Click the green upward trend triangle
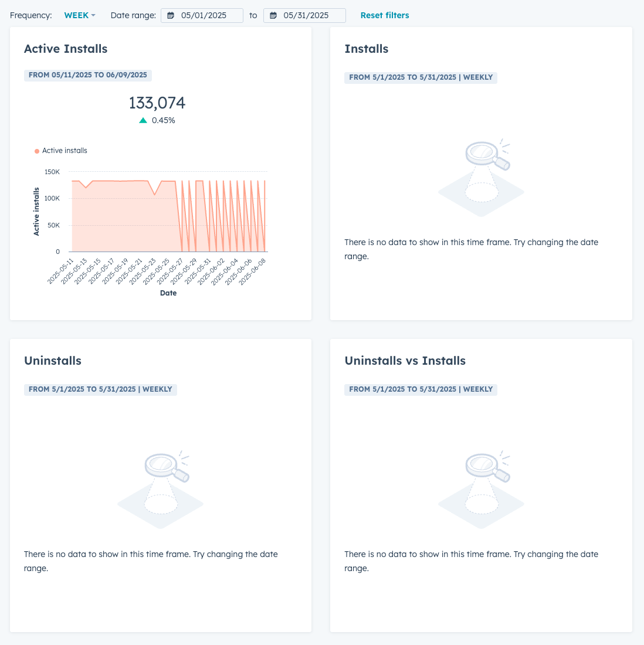 coord(143,120)
